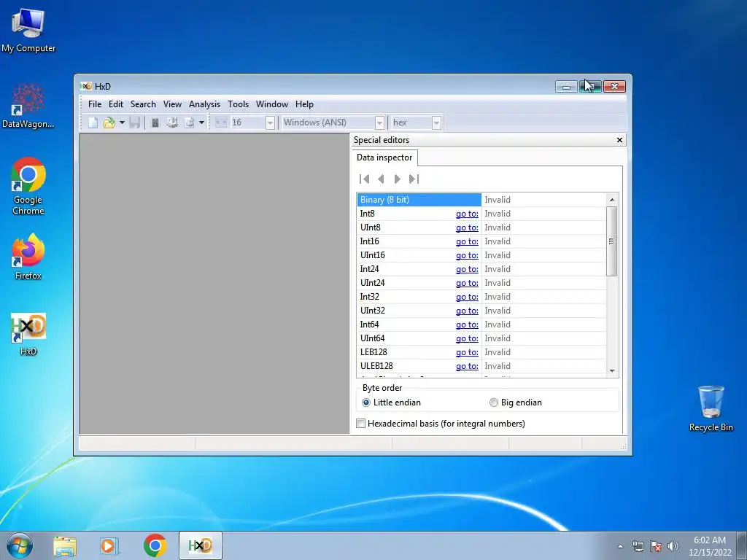Screen dimensions: 747x560
Task: Open the View menu
Action: coord(172,104)
